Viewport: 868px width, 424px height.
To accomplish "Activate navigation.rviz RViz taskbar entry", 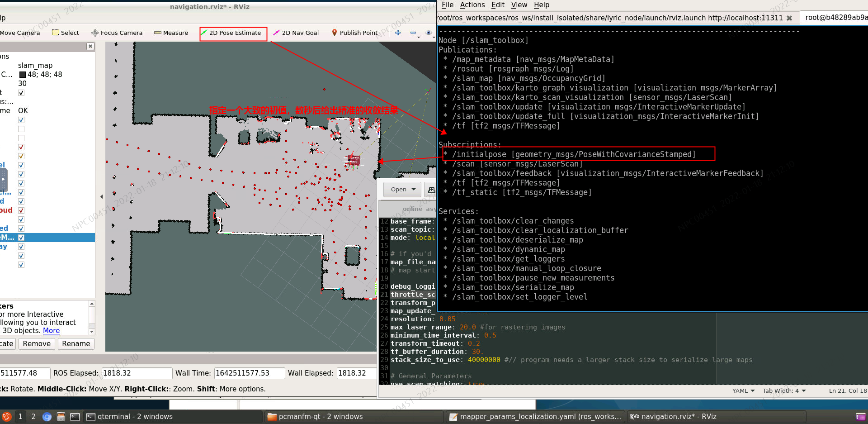I will [x=717, y=416].
